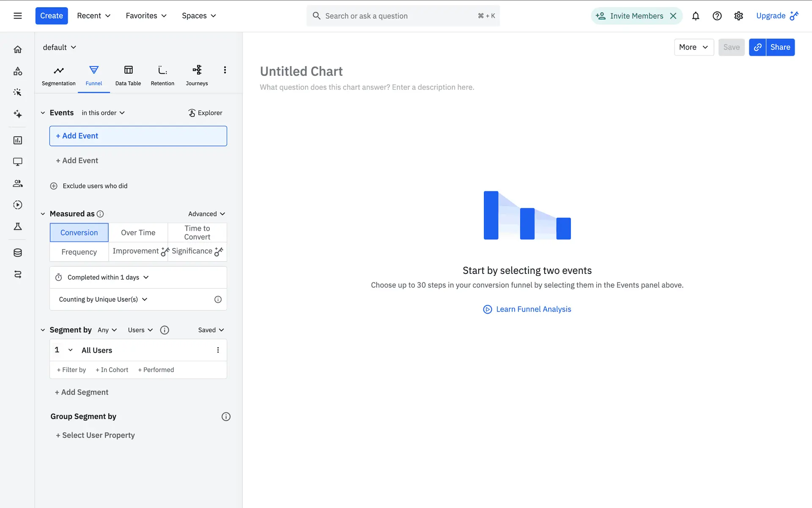The image size is (812, 508).
Task: Open the data database sidebar icon
Action: (17, 253)
